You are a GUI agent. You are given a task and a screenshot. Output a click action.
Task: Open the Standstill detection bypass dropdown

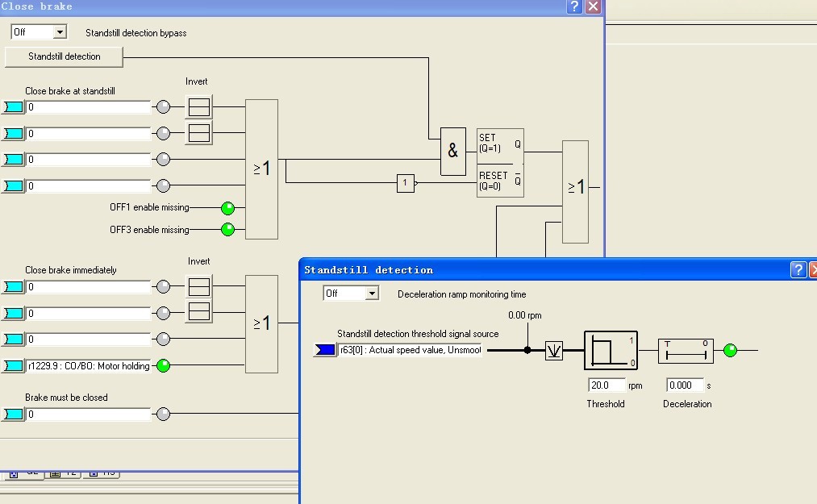pos(60,32)
